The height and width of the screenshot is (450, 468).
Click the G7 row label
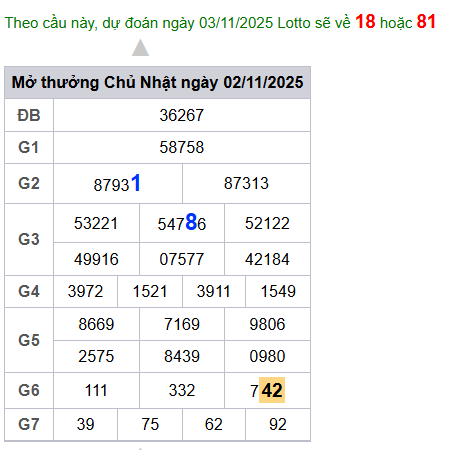[29, 424]
